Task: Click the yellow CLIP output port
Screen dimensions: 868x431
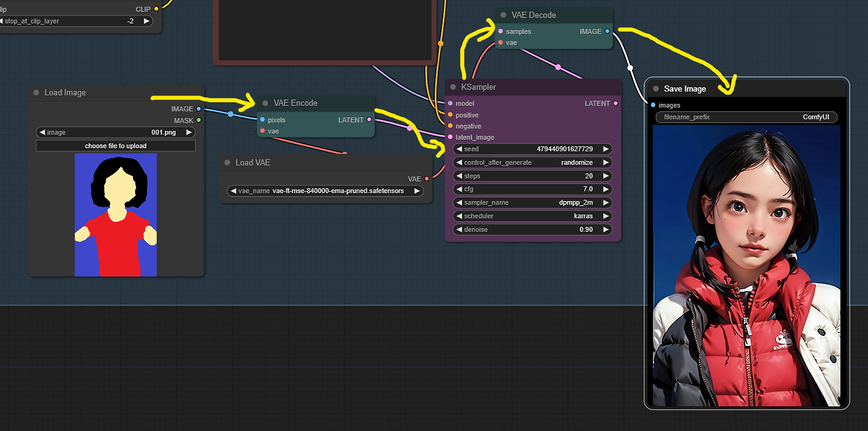Action: click(157, 9)
